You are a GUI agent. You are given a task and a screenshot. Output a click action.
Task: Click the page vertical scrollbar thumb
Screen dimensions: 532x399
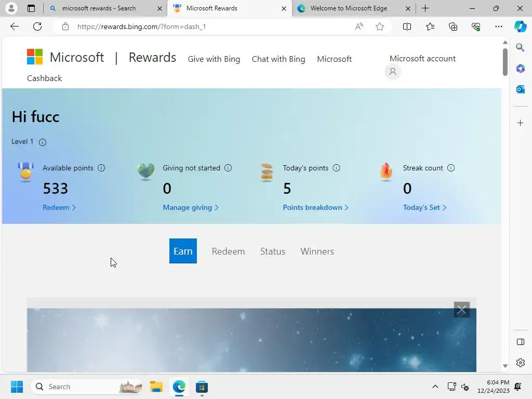point(505,62)
